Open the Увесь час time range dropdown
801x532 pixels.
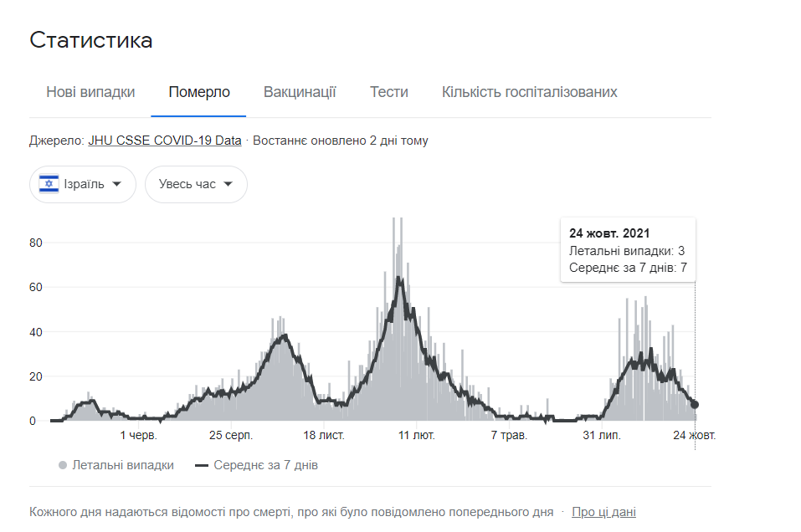[x=196, y=184]
